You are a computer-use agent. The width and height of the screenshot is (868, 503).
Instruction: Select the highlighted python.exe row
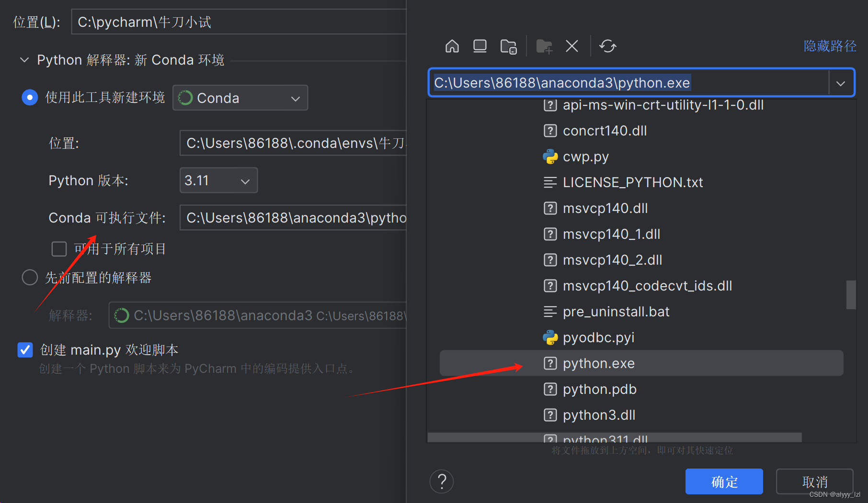641,363
